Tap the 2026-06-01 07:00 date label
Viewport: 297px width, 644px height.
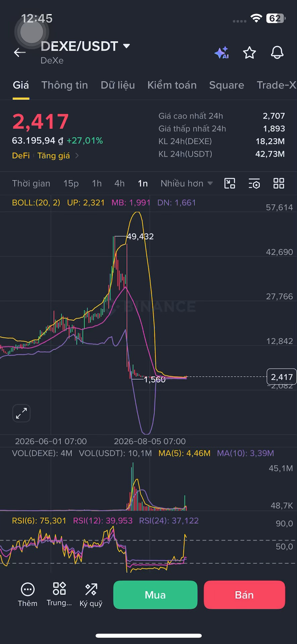(51, 441)
